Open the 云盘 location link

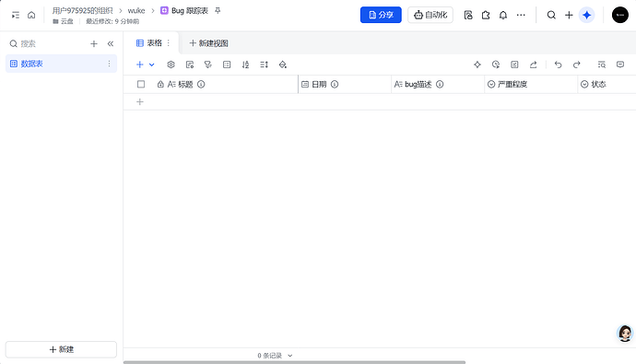[x=63, y=21]
